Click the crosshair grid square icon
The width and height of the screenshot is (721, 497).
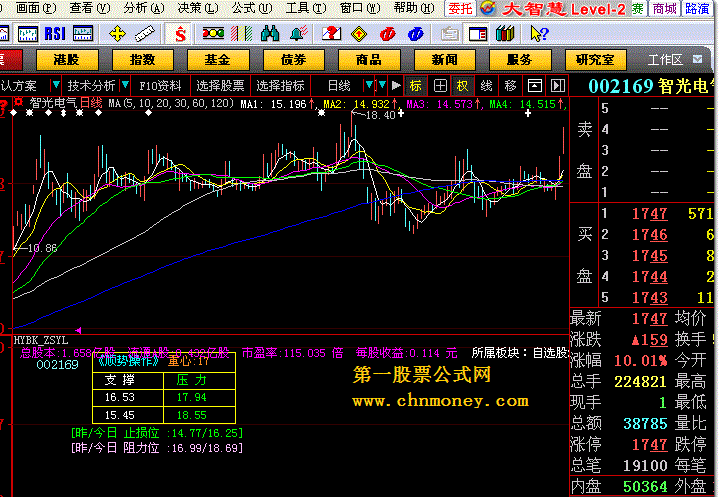pos(440,86)
